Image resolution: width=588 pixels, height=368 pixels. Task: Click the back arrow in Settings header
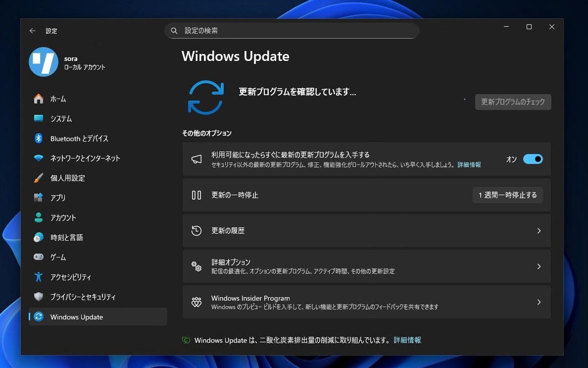coord(33,31)
